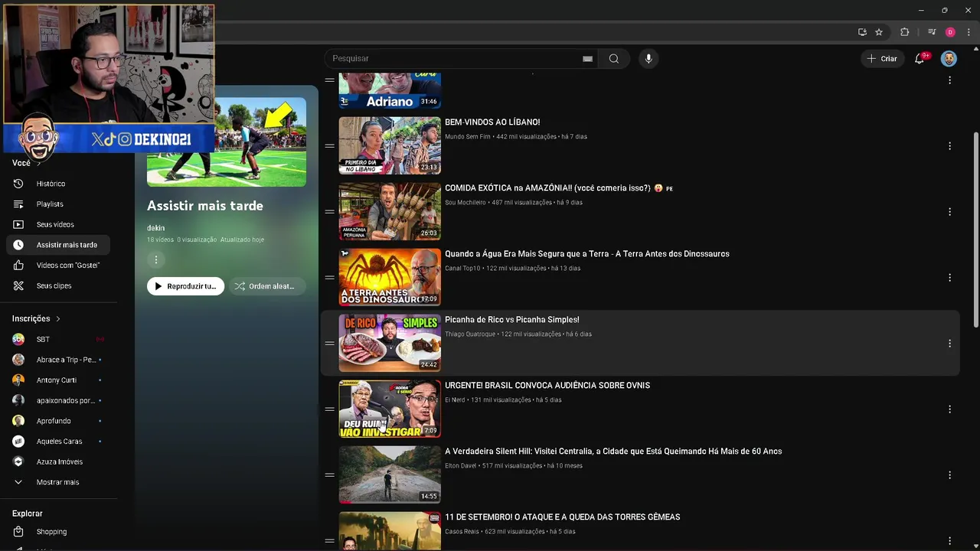Open more options for BEM-VINDOS AO LÍBANO video
The width and height of the screenshot is (980, 551).
(x=949, y=146)
